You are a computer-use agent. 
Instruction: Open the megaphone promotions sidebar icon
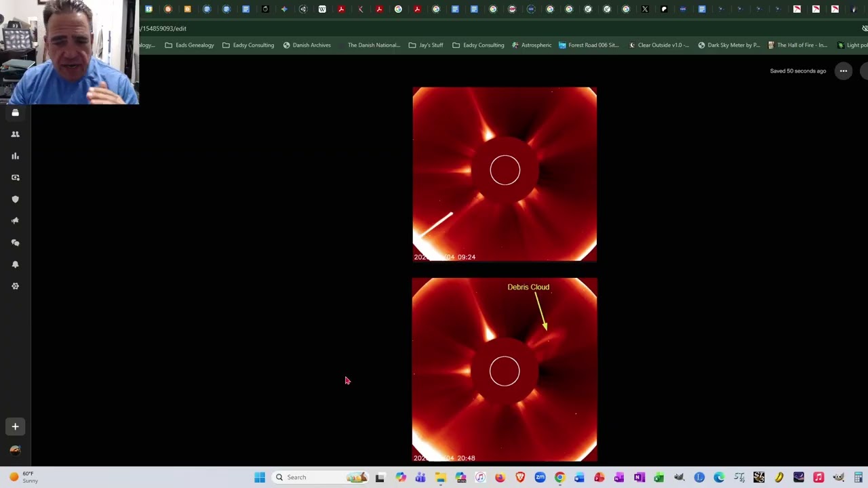(x=15, y=221)
